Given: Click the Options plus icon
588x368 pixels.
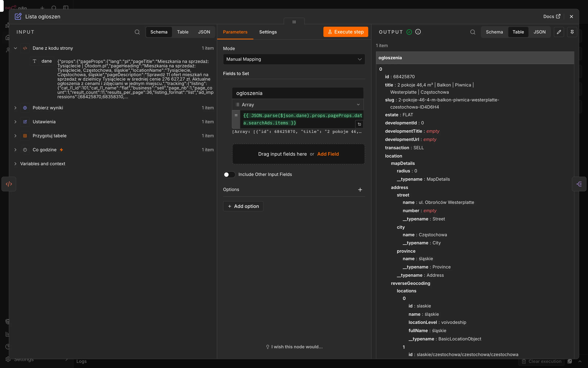Looking at the screenshot, I should [x=360, y=190].
